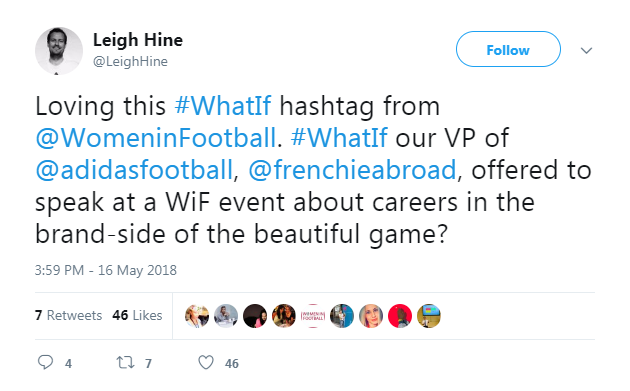Image resolution: width=630 pixels, height=391 pixels.
Task: Click the reply speech bubble icon
Action: click(x=45, y=362)
